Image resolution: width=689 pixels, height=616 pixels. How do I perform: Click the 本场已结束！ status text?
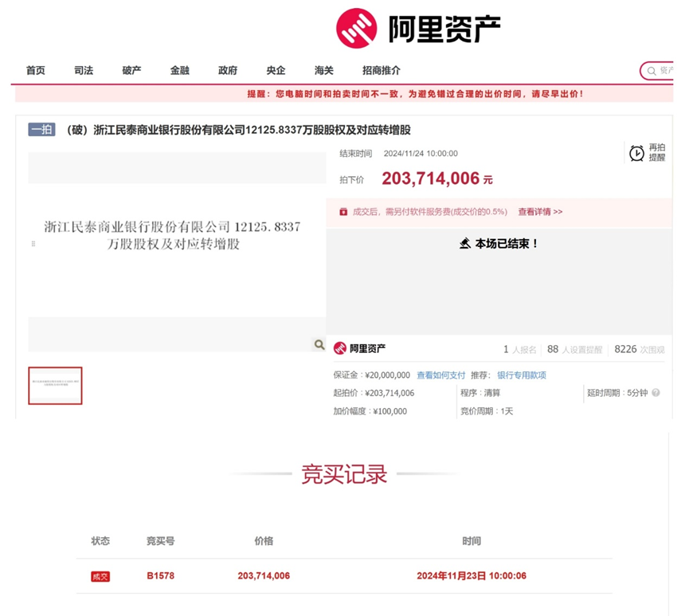click(507, 244)
